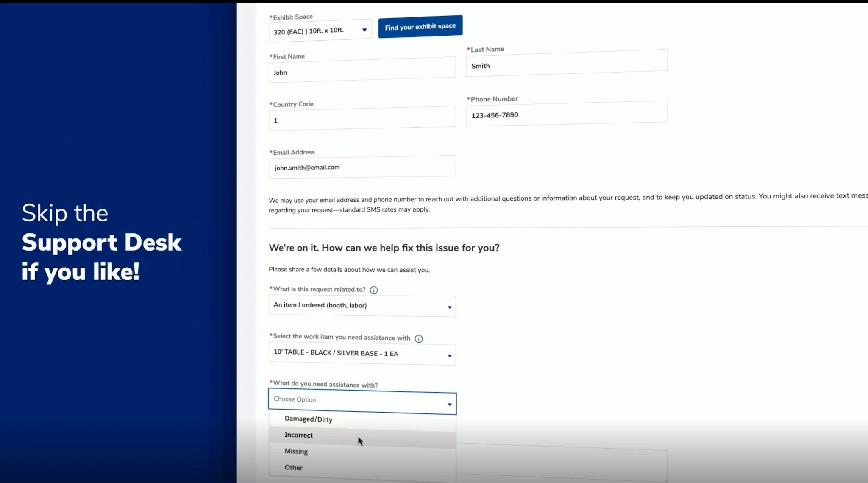This screenshot has width=868, height=483.
Task: Click the First Name field with John
Action: [362, 70]
